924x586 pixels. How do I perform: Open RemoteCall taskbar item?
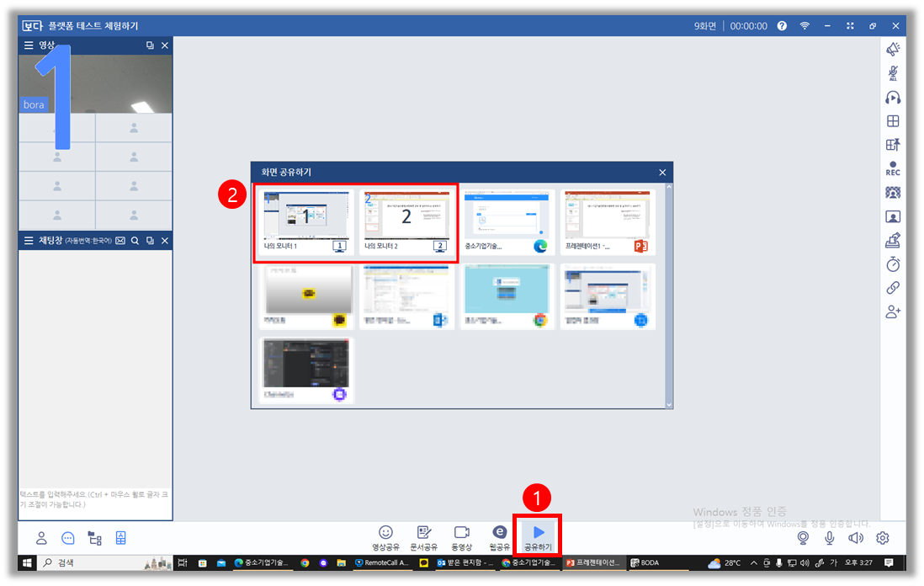381,563
